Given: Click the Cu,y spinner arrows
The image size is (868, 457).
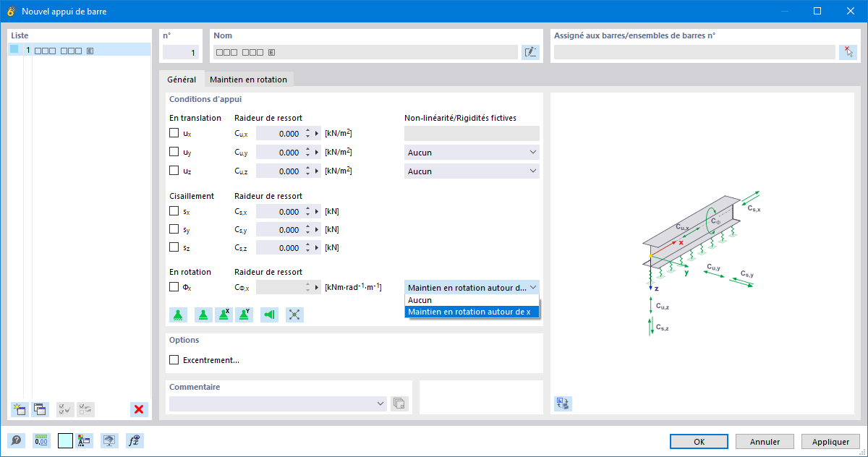Looking at the screenshot, I should 307,153.
